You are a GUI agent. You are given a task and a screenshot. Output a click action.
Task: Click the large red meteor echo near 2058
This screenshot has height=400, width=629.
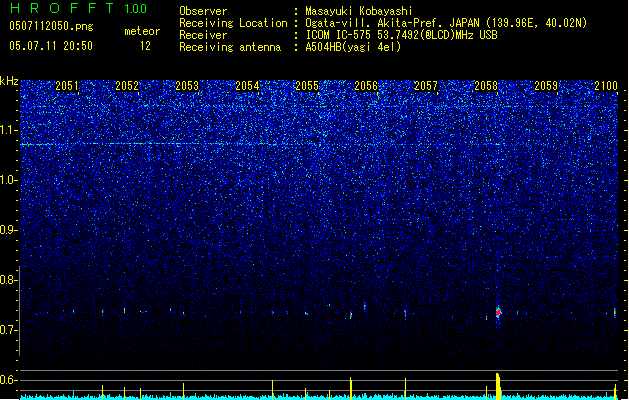(x=498, y=312)
